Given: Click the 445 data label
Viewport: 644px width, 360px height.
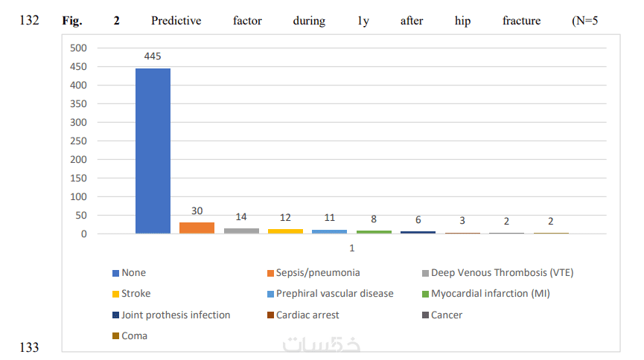Looking at the screenshot, I should 153,57.
